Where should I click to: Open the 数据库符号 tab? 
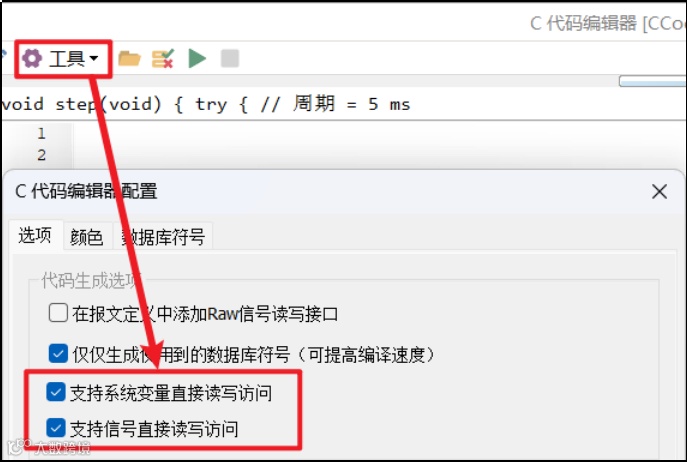[163, 237]
